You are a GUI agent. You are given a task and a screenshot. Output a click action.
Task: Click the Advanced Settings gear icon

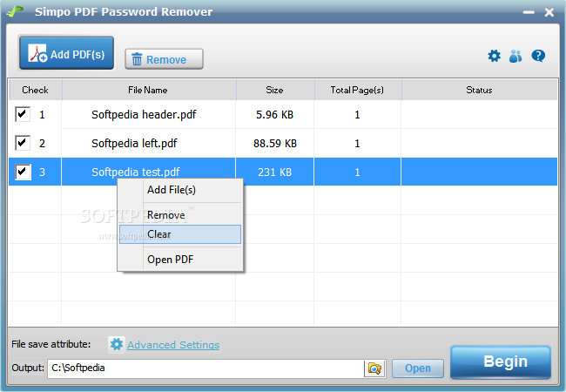click(116, 344)
